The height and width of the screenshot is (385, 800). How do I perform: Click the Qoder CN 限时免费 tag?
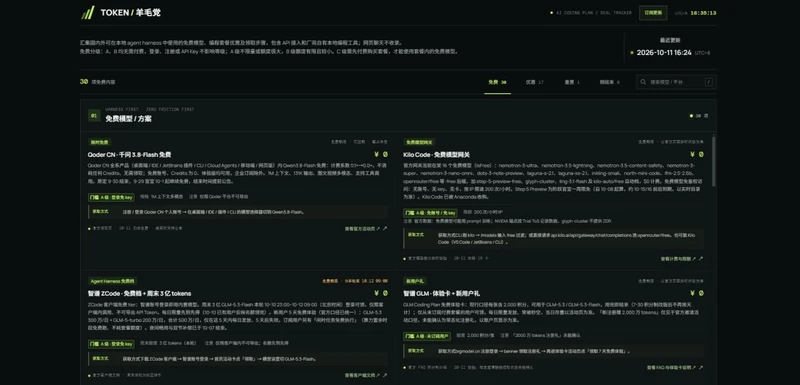coord(99,142)
